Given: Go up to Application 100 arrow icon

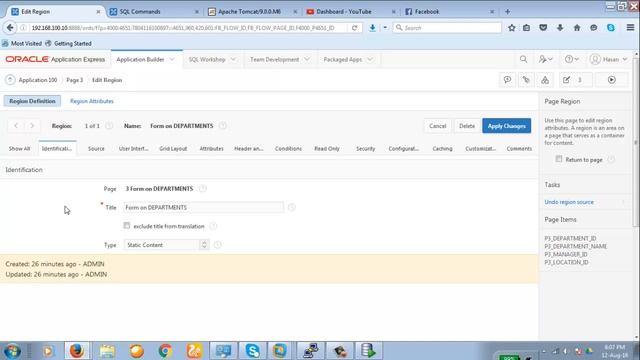Looking at the screenshot, I should click(10, 80).
